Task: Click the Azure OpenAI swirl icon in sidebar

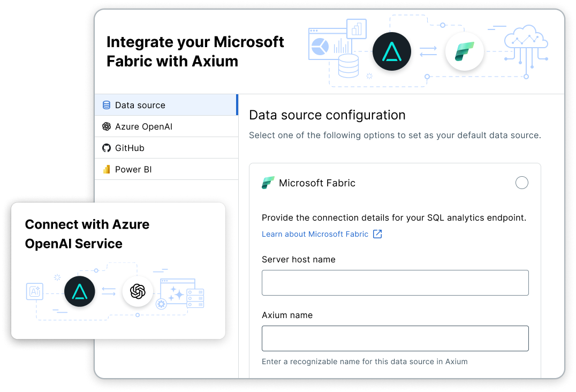Action: [x=107, y=126]
